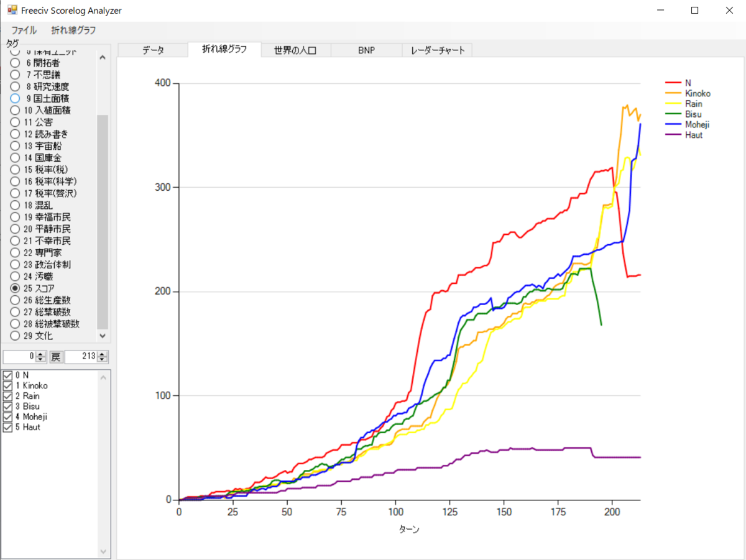The height and width of the screenshot is (560, 746).
Task: Minimize the Freeciv Scorelog Analyzer window
Action: tap(661, 11)
